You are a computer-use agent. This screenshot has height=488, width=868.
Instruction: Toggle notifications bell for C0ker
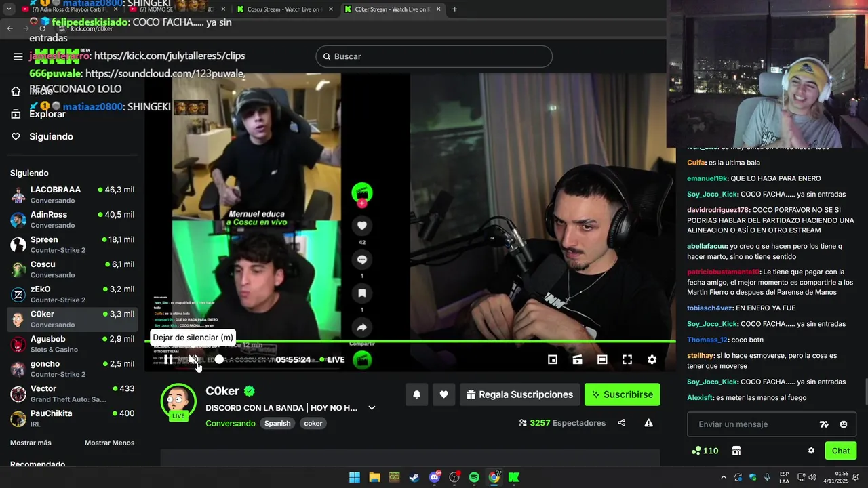[417, 394]
